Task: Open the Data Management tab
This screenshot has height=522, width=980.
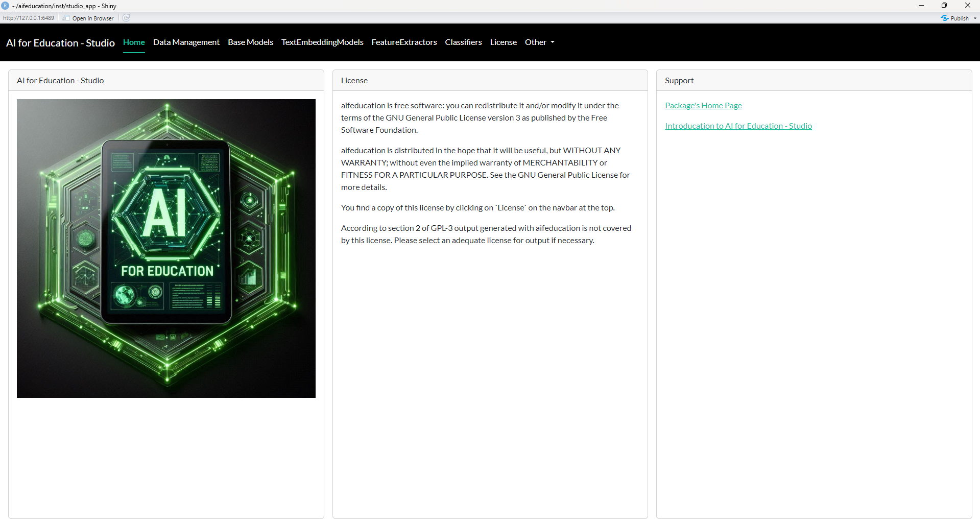Action: tap(186, 42)
